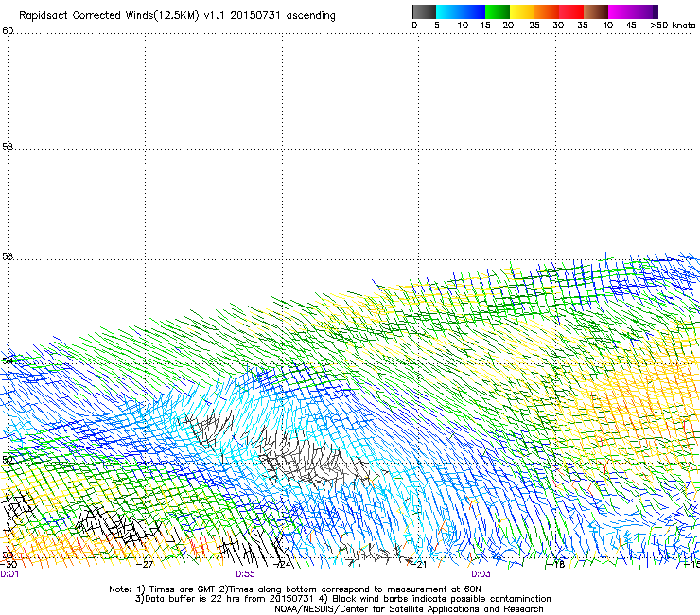Click the '25' label under the color bar
The height and width of the screenshot is (615, 700).
click(534, 26)
